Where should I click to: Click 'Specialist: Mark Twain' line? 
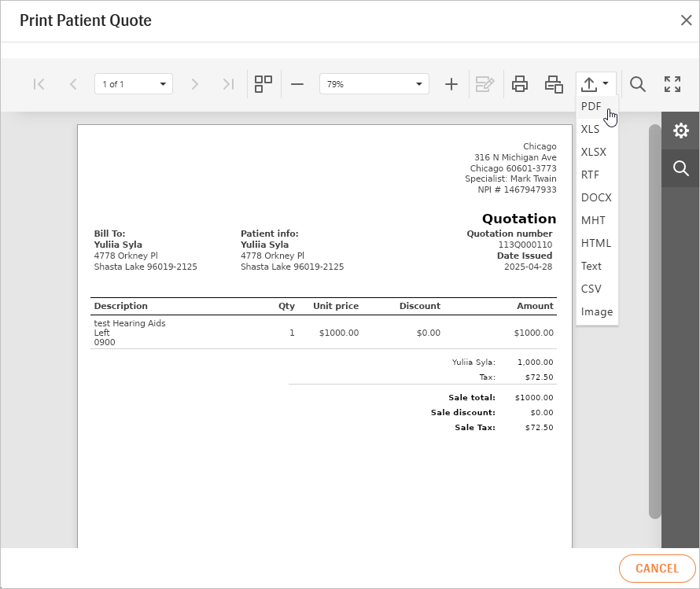(510, 179)
